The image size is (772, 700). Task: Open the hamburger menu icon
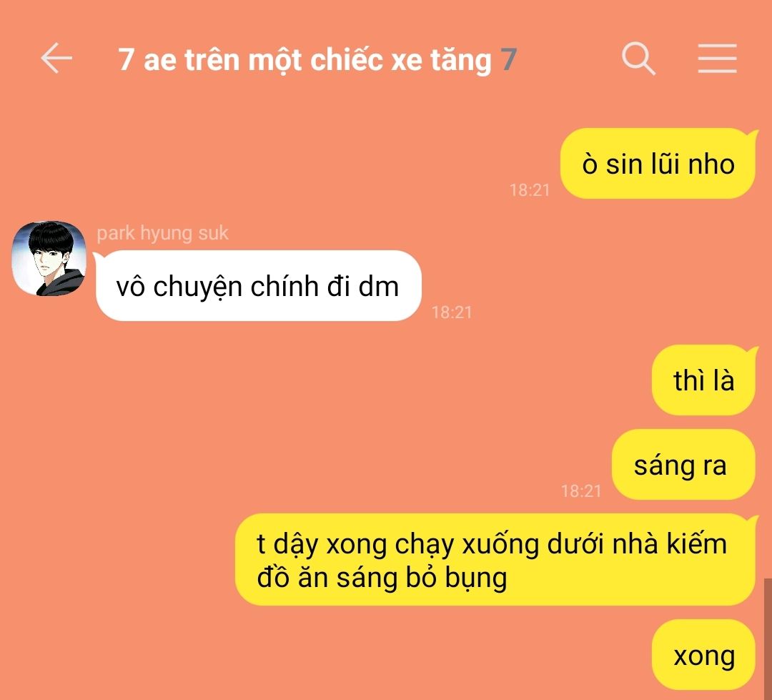pyautogui.click(x=717, y=58)
